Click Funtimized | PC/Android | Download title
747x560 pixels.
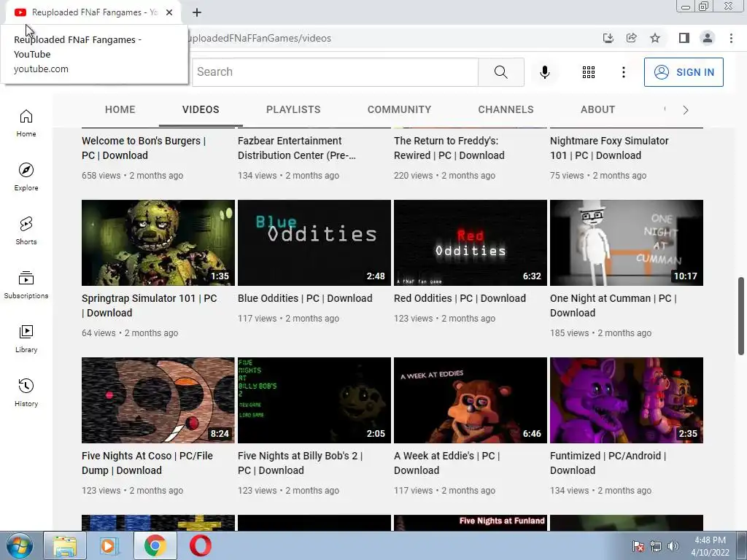(608, 463)
